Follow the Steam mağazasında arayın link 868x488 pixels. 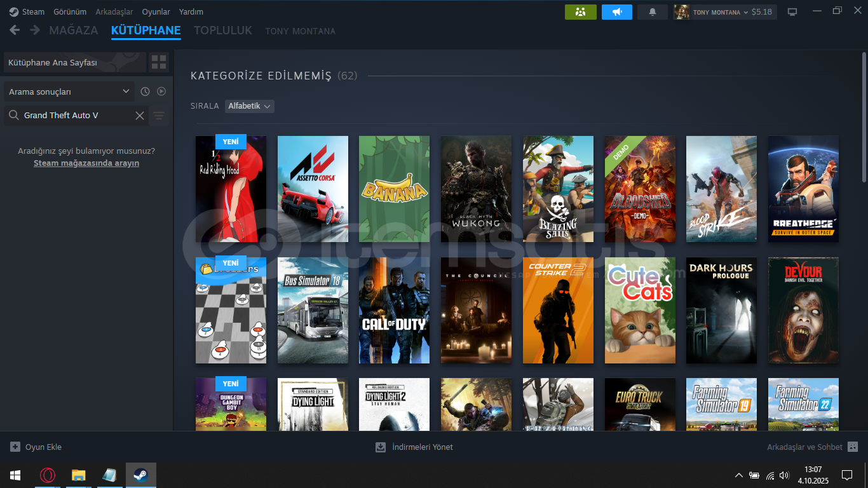[x=86, y=163]
